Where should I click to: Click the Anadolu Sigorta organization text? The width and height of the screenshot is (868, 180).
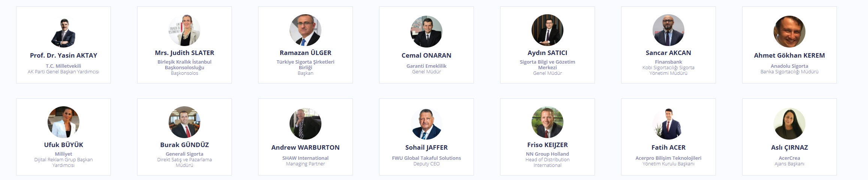coord(789,66)
